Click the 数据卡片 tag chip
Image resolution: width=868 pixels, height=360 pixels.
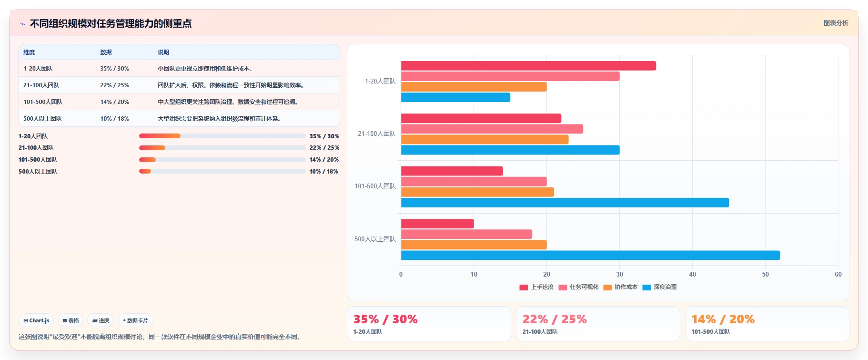coord(135,320)
